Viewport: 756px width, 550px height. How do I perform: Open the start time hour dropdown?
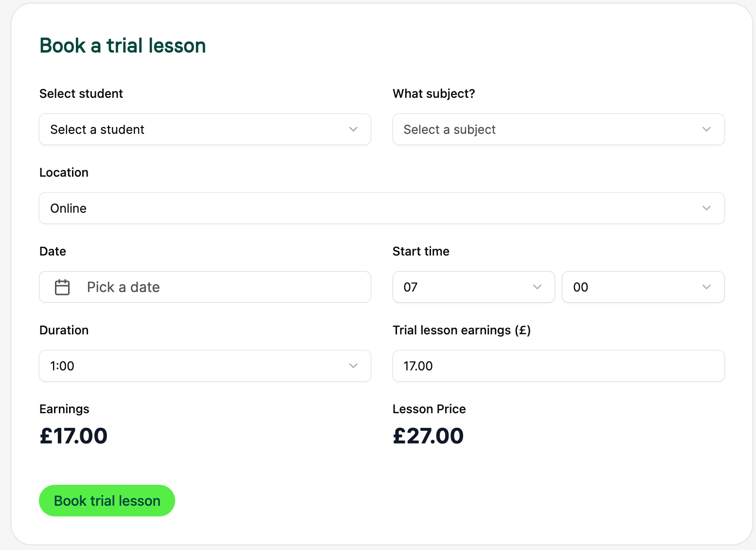pyautogui.click(x=474, y=287)
